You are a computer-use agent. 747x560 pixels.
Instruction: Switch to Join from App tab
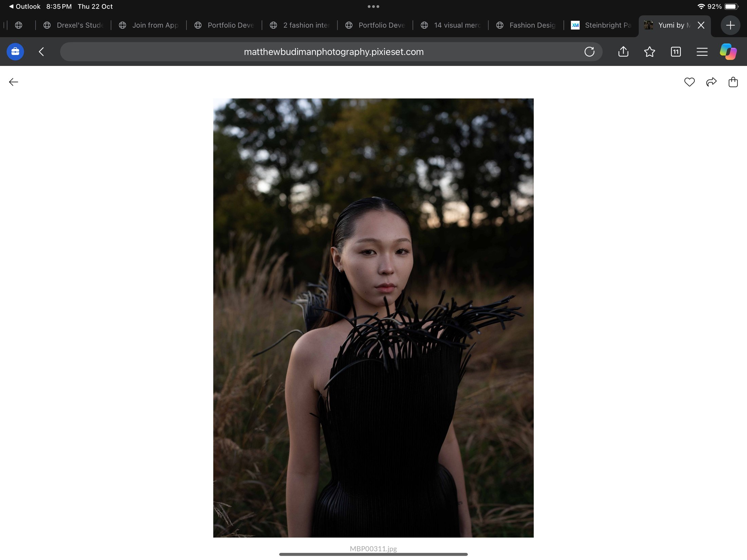[149, 25]
